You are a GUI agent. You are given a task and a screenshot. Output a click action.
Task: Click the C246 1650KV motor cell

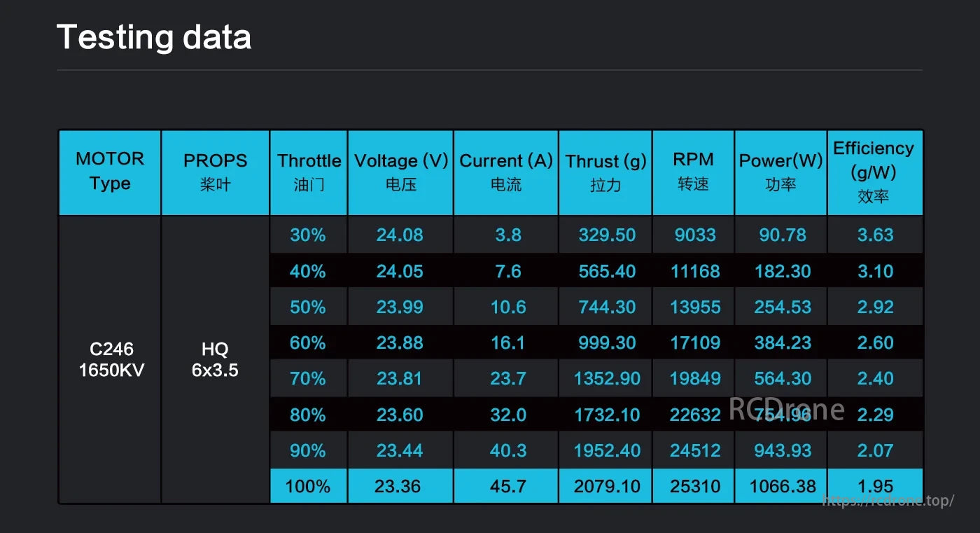tap(111, 359)
